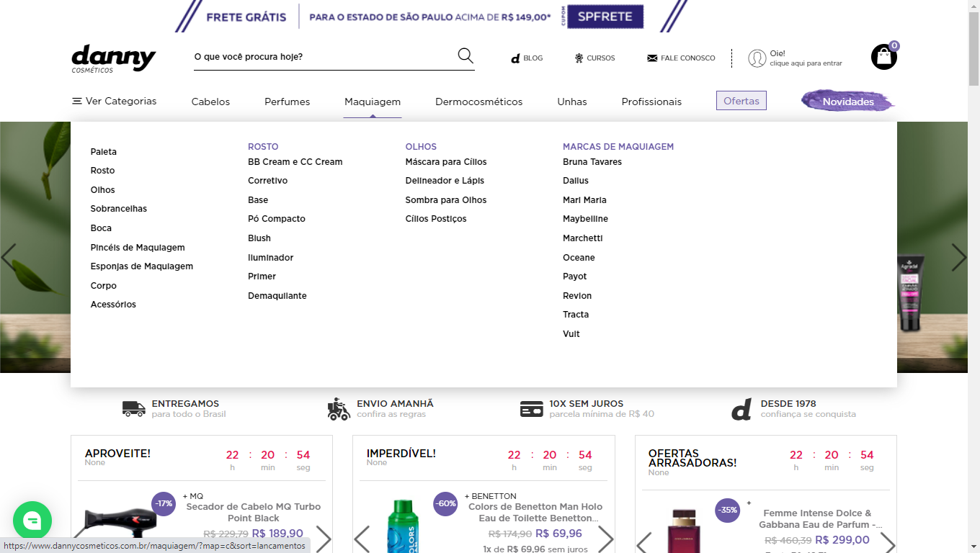The height and width of the screenshot is (553, 980).
Task: Select Sobrancelhas in makeup submenu
Action: click(x=119, y=209)
